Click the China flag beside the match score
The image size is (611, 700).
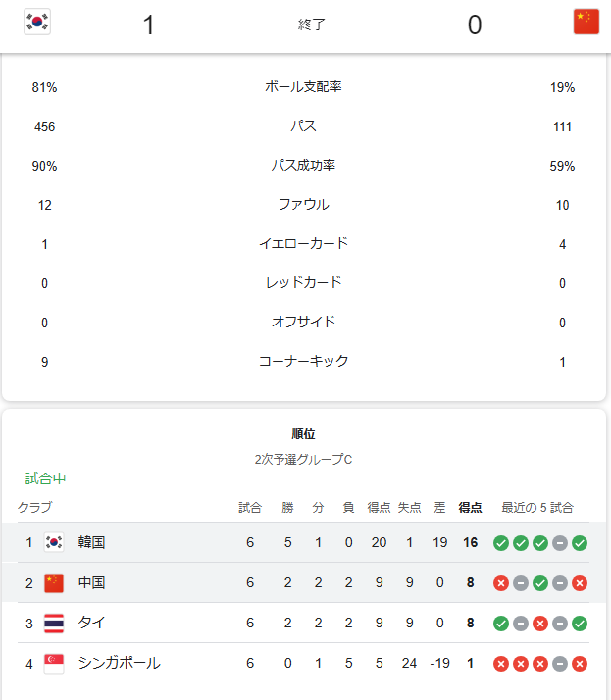586,23
